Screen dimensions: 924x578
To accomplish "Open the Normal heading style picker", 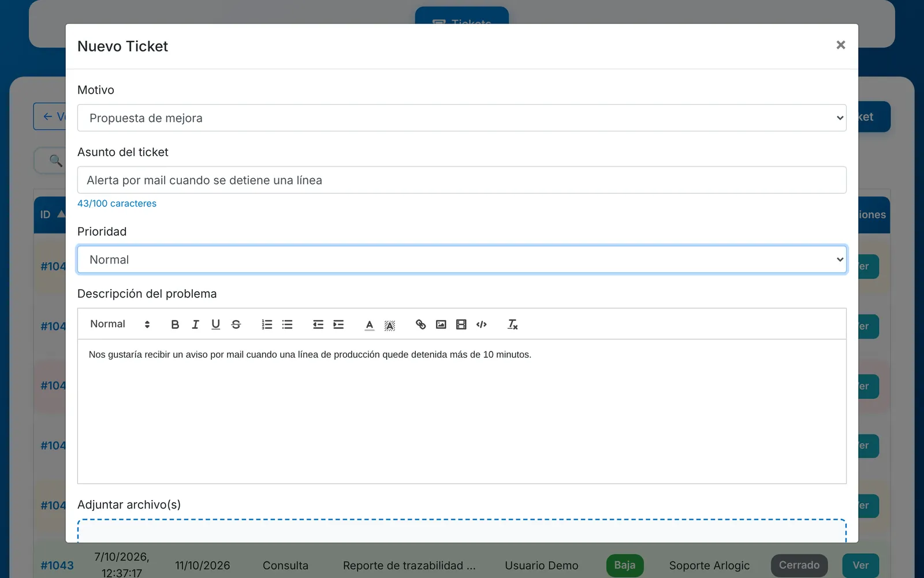I will coord(120,324).
